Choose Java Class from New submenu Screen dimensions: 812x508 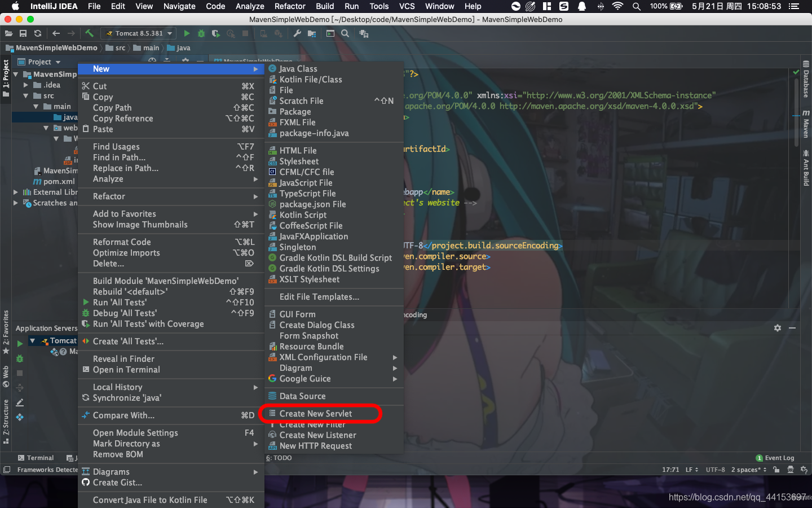click(x=334, y=69)
